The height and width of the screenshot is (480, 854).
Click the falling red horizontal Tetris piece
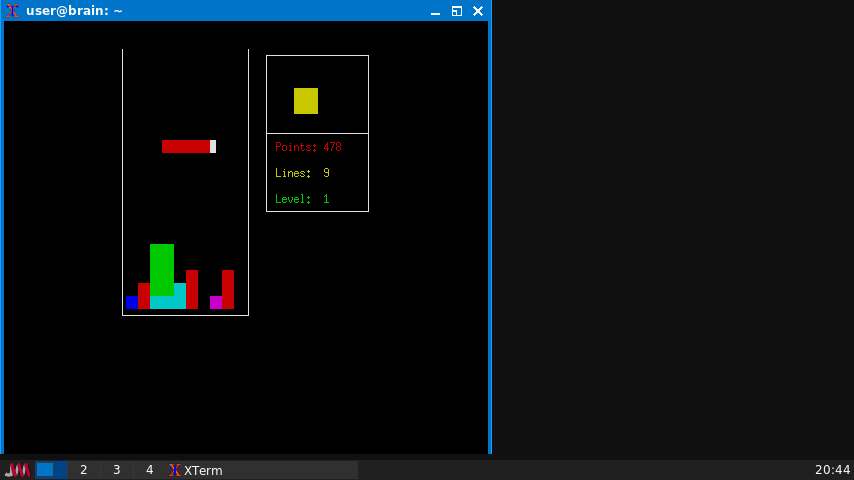186,147
